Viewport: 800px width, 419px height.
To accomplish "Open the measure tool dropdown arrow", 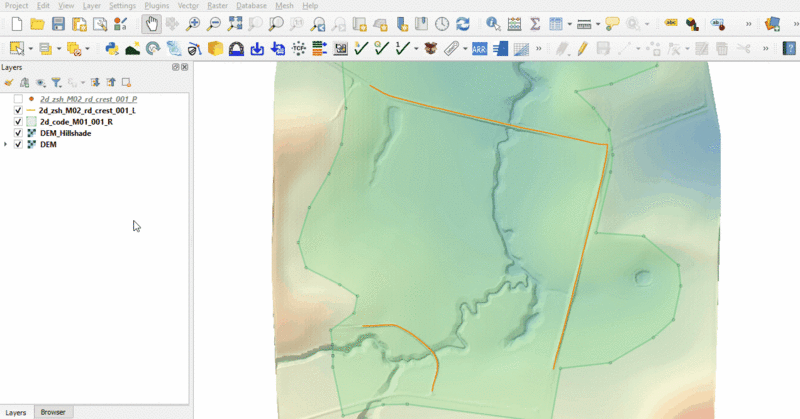I will point(597,23).
